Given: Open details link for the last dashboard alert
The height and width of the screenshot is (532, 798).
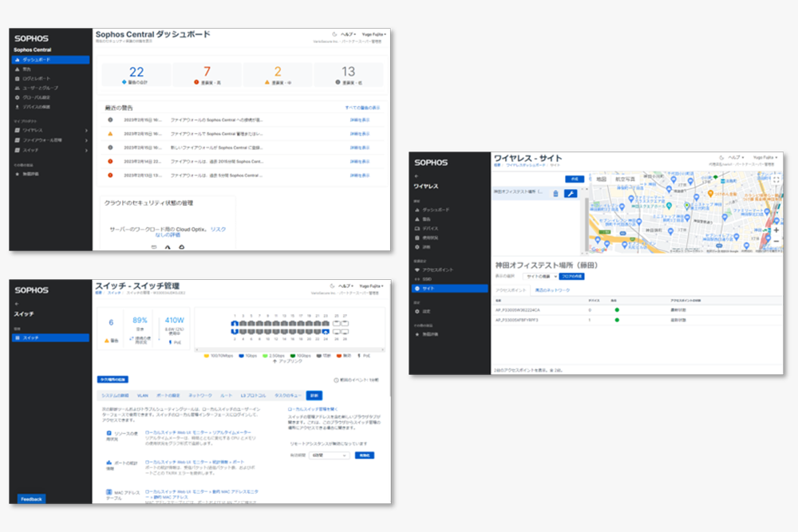Looking at the screenshot, I should pyautogui.click(x=360, y=175).
